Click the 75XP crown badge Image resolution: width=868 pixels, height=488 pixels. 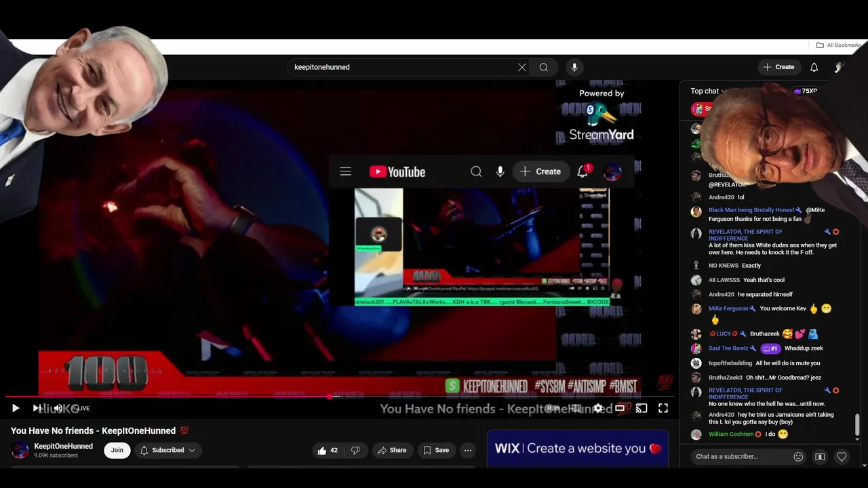tap(805, 91)
